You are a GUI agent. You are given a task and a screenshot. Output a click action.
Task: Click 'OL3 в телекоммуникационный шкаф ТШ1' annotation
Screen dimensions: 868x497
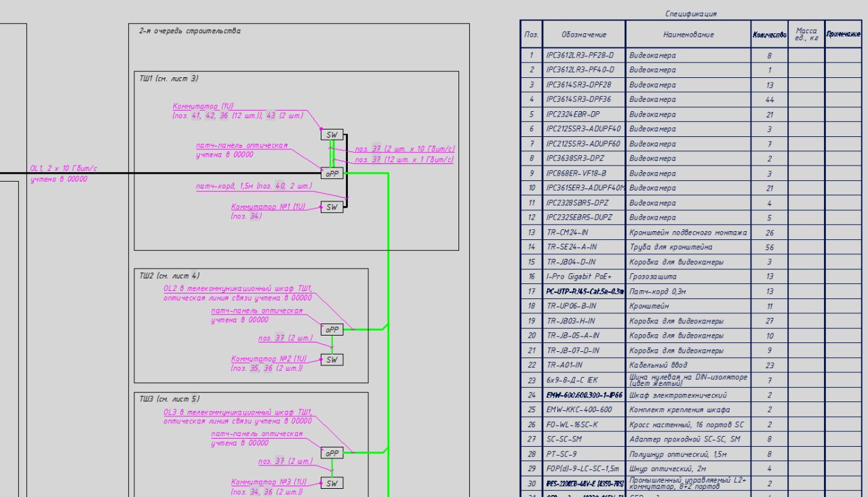point(237,412)
